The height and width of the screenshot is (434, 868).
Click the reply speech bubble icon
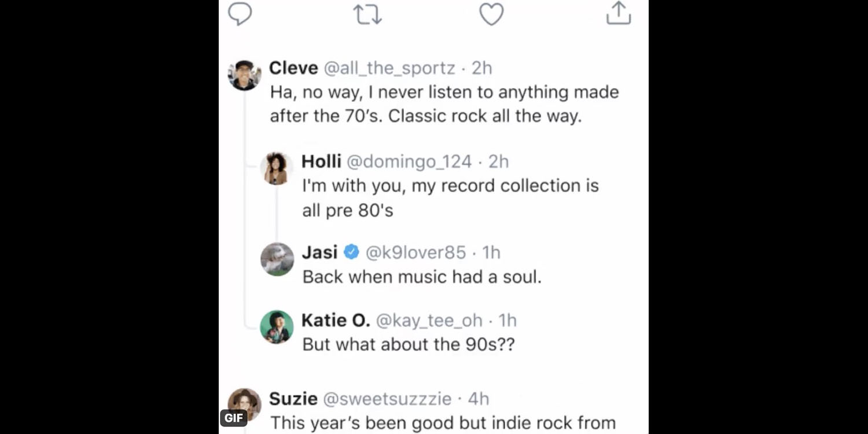(240, 14)
